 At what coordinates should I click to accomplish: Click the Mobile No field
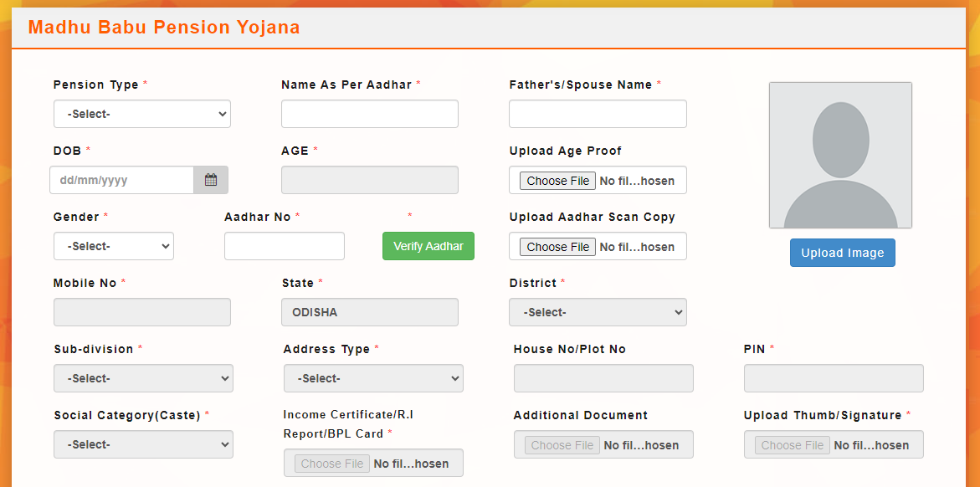pyautogui.click(x=142, y=312)
